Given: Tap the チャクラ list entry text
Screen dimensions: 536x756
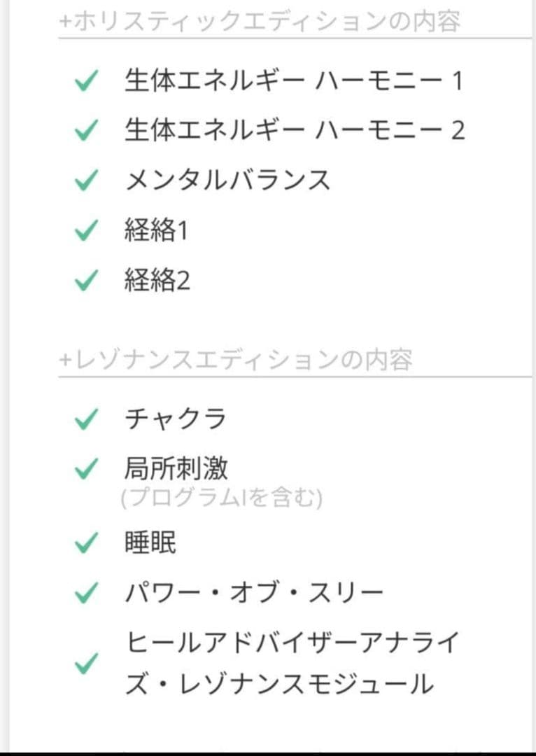Looking at the screenshot, I should pos(176,419).
